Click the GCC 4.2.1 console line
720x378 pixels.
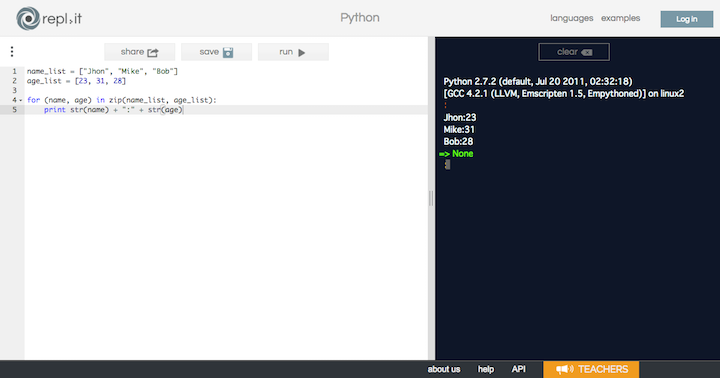coord(563,94)
